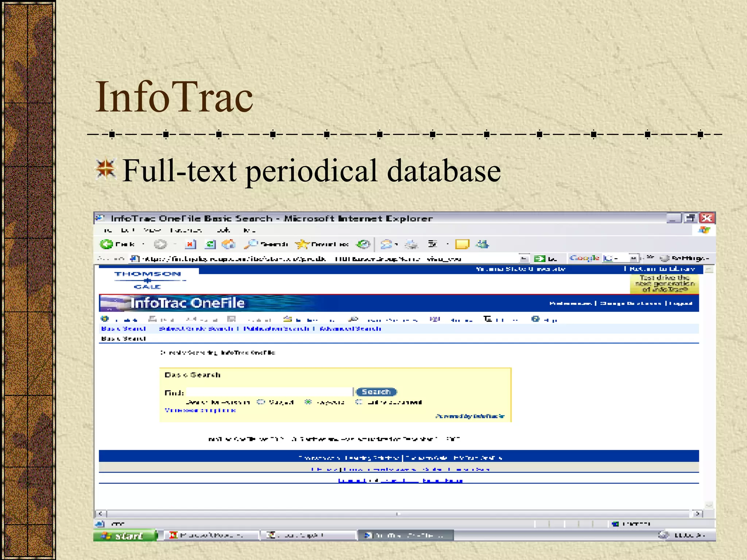Open the Windows start button
747x560 pixels.
[125, 535]
